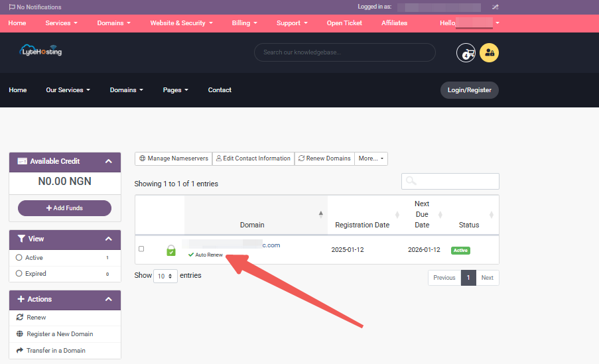Click the domain name link ending .com
599x364 pixels.
231,245
